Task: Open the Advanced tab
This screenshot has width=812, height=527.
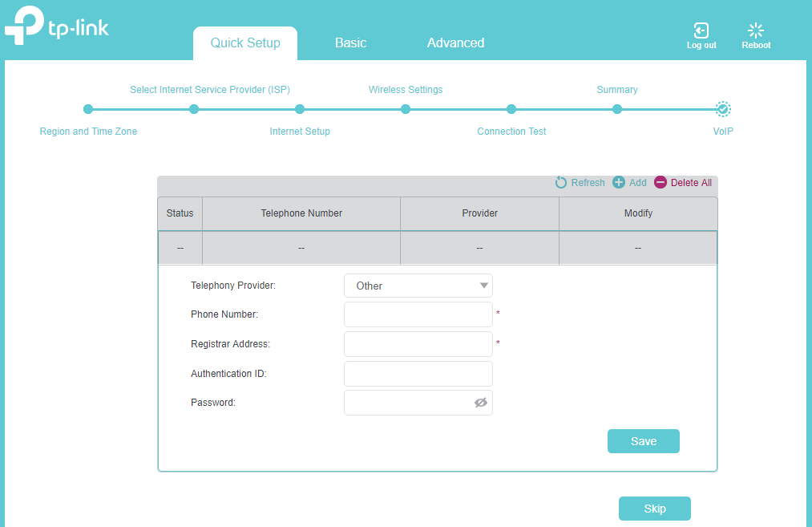Action: [455, 43]
